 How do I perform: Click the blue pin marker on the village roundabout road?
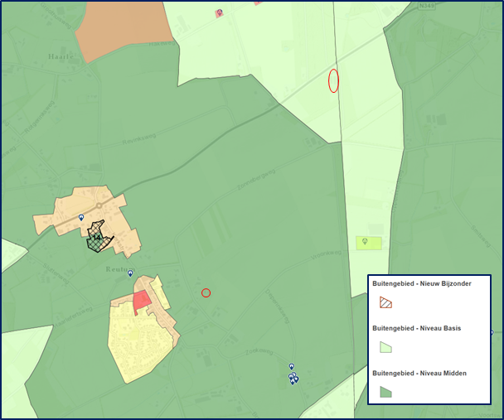[x=81, y=218]
